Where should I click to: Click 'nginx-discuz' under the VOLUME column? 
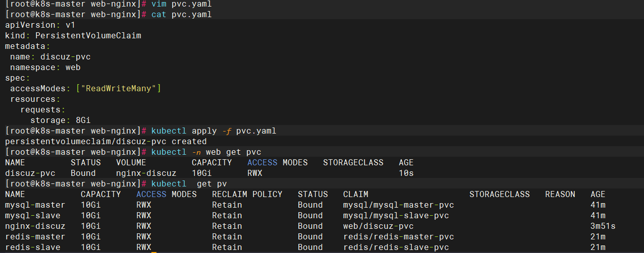click(146, 173)
